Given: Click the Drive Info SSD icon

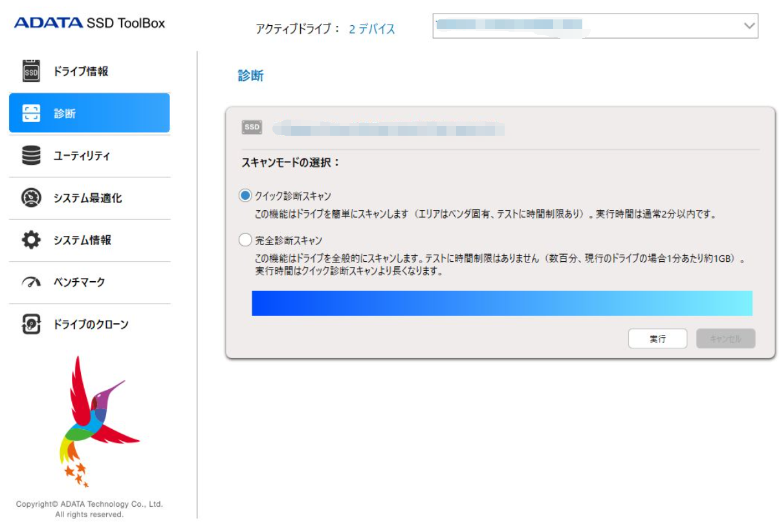Looking at the screenshot, I should pyautogui.click(x=31, y=71).
